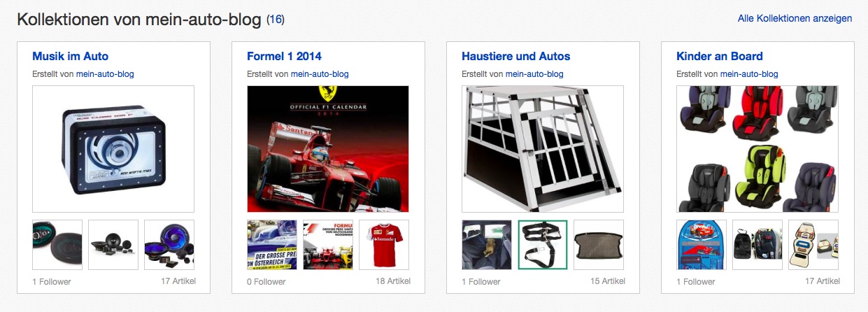The width and height of the screenshot is (868, 312).
Task: Click the child car seats main image
Action: point(757,149)
